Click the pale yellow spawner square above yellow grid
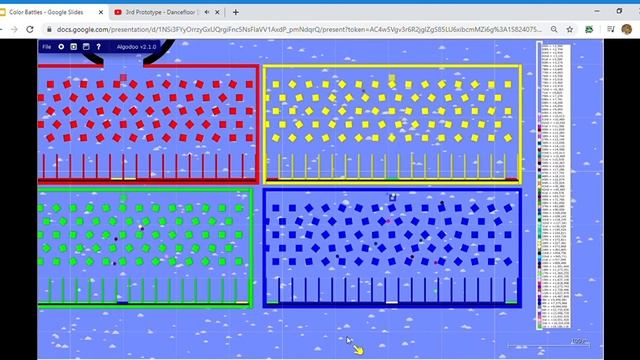Viewport: 640px width, 360px height. [x=392, y=77]
